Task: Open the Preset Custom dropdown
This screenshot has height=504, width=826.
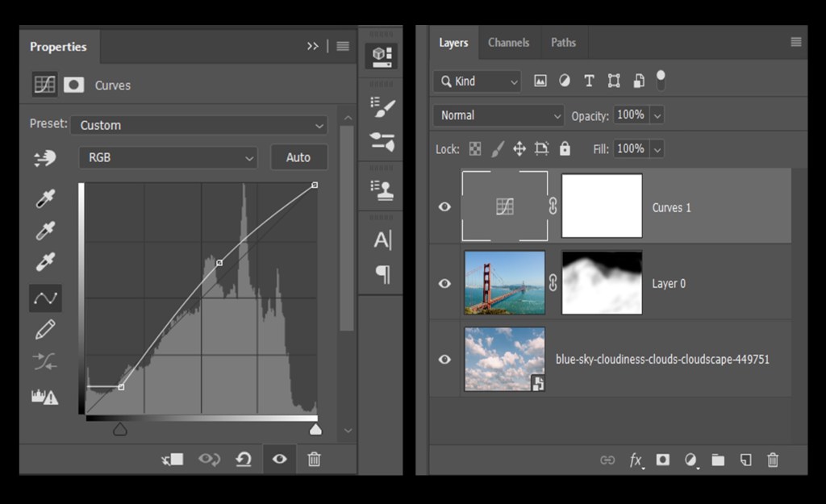Action: coord(198,126)
